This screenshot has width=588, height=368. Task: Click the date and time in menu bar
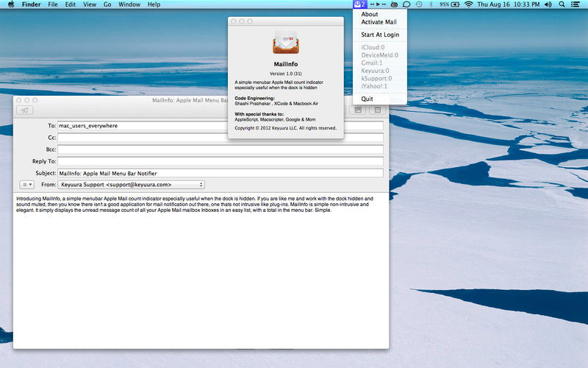coord(508,4)
